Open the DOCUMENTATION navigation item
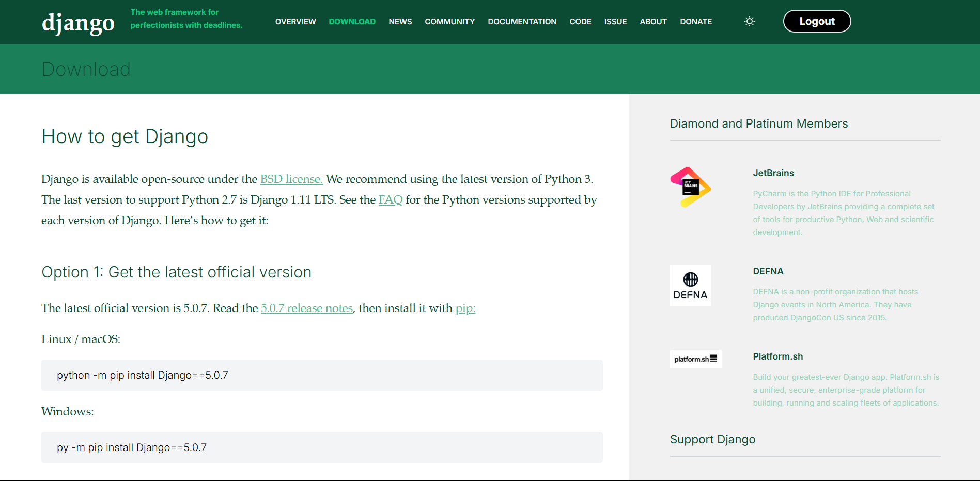 pos(522,21)
